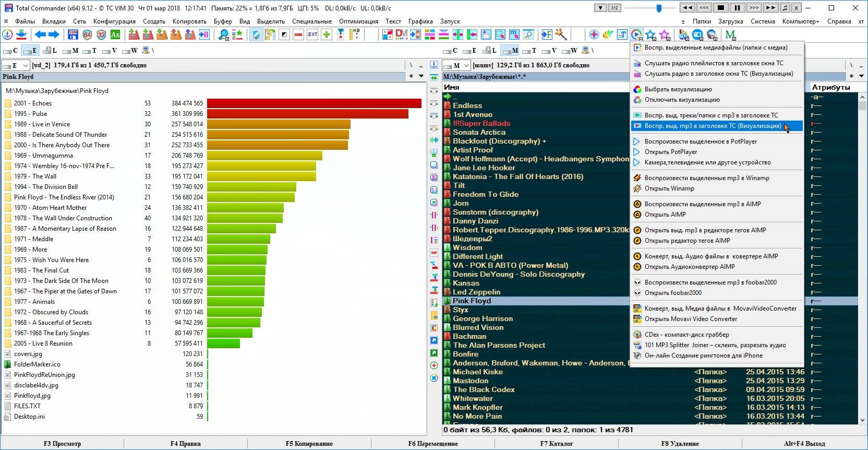Screen dimensions: 868x450
Task: Click the green plus select icon
Action: [327, 35]
